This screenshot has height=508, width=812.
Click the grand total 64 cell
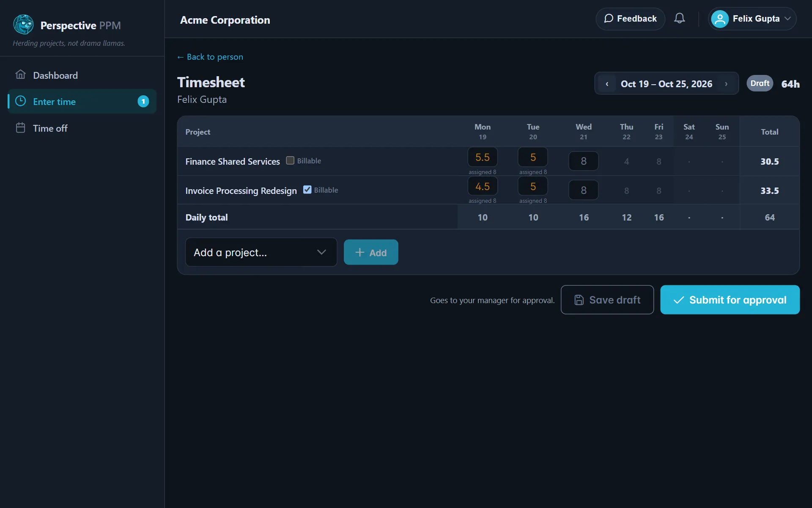[x=769, y=217]
